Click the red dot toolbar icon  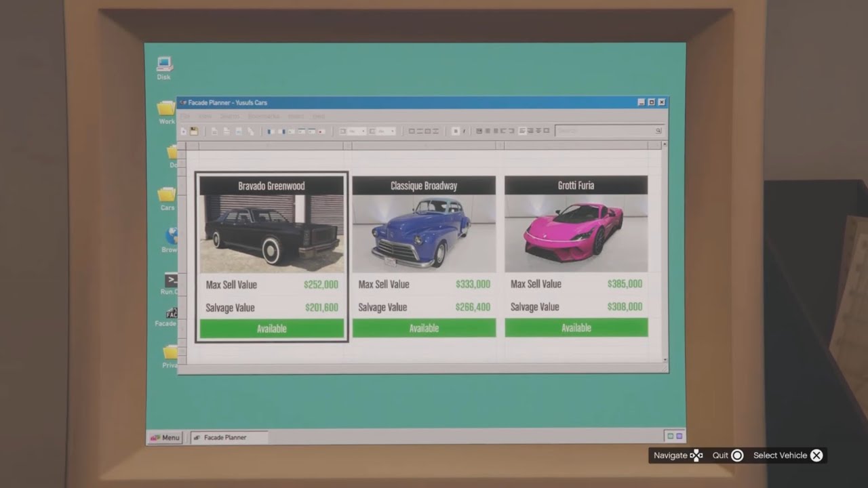(x=321, y=131)
